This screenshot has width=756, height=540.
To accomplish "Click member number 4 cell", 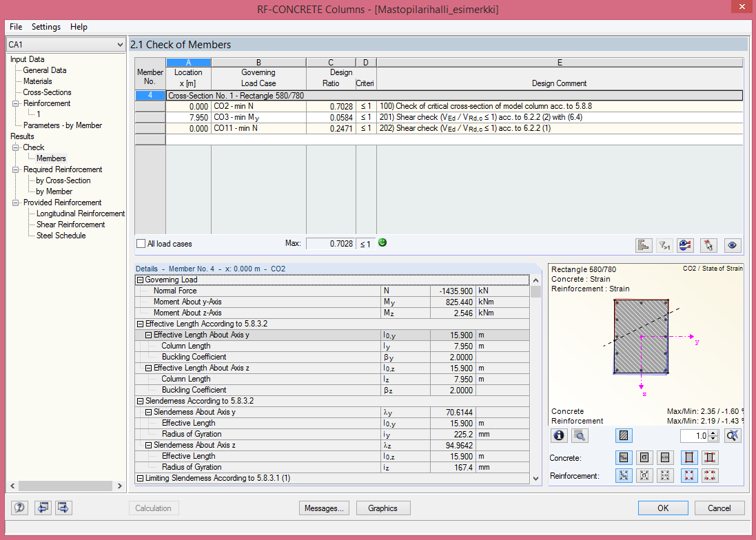I will [150, 95].
